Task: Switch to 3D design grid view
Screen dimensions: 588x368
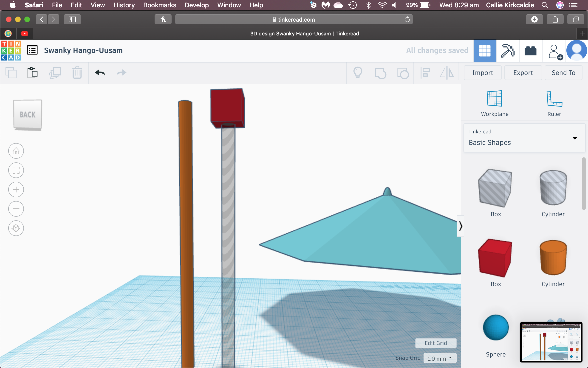Action: (x=485, y=51)
